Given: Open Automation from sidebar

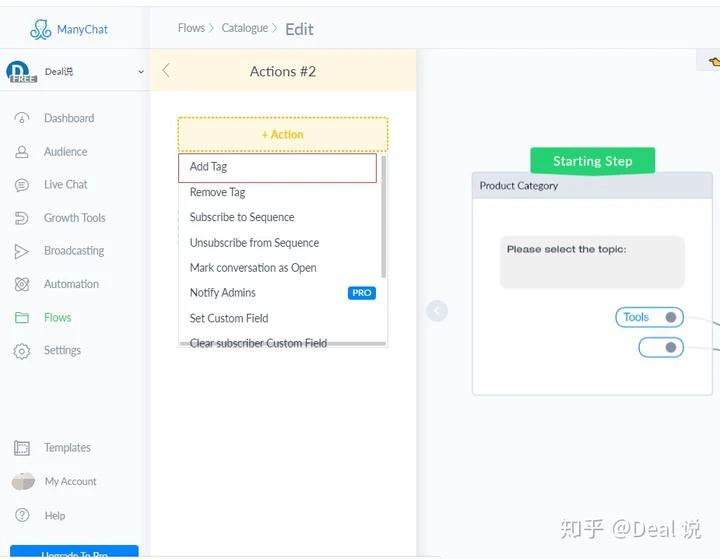Looking at the screenshot, I should point(72,284).
